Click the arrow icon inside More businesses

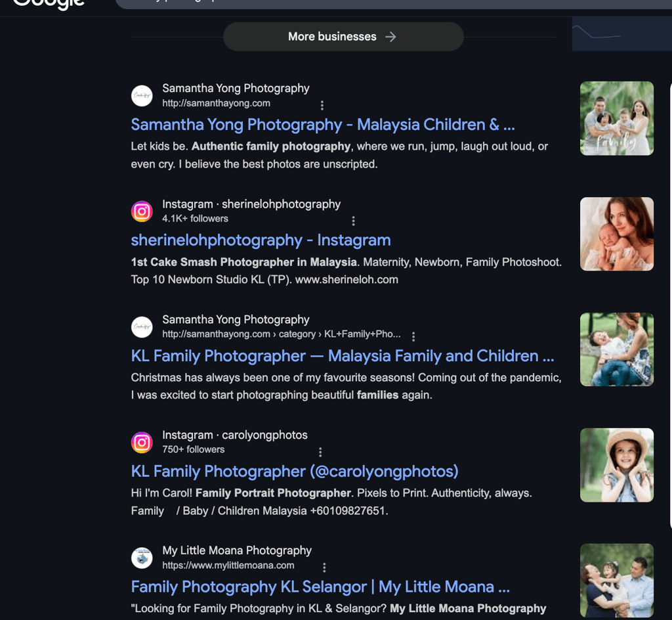(x=390, y=37)
